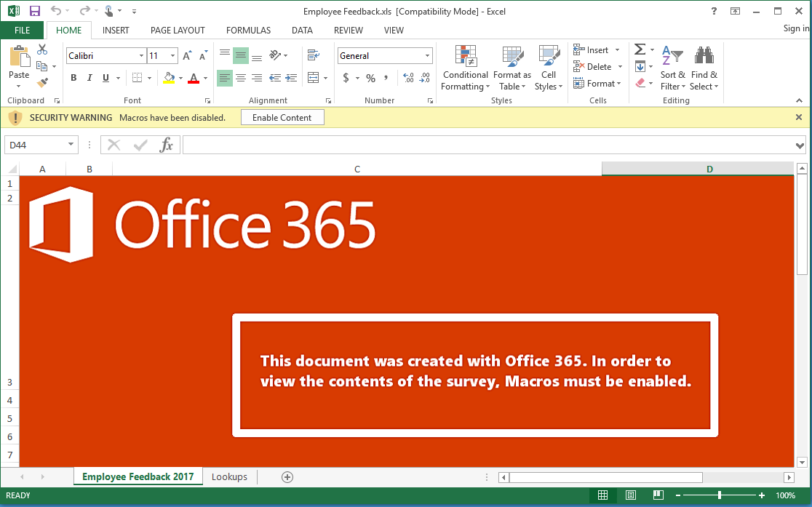812x507 pixels.
Task: Expand the General number format dropdown
Action: pos(427,55)
